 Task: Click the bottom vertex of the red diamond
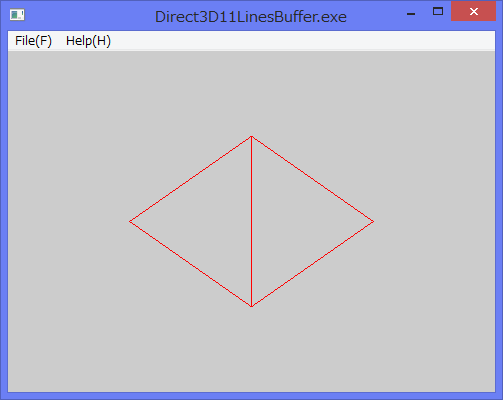[251, 306]
